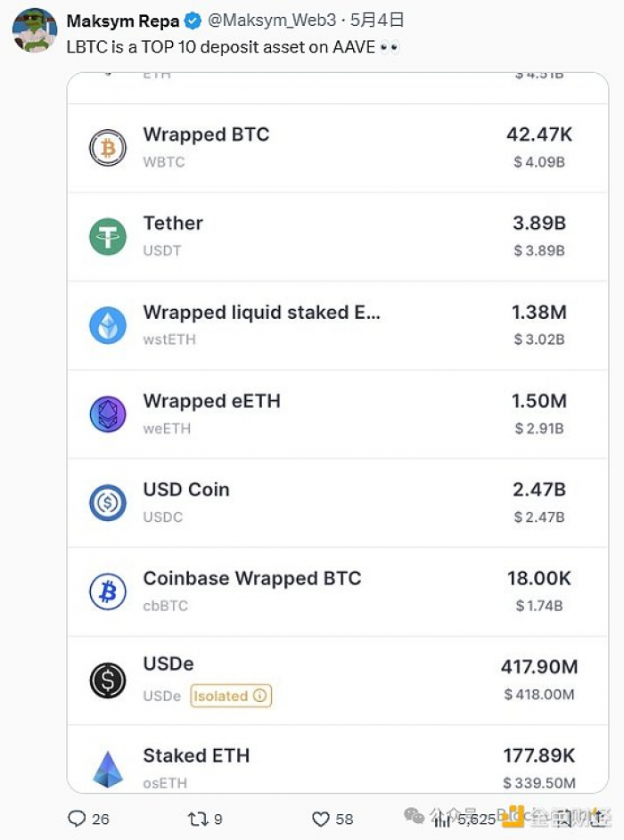624x840 pixels.
Task: Click Maksym Repa's profile avatar
Action: pyautogui.click(x=35, y=30)
